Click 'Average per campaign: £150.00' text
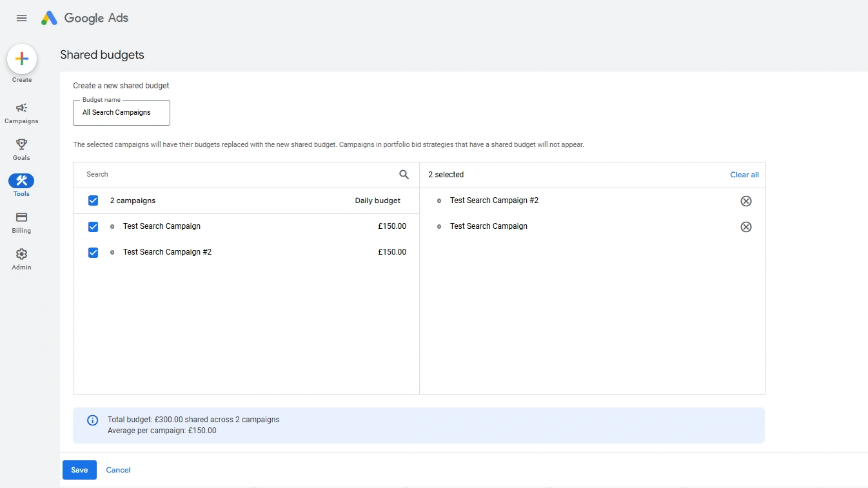This screenshot has height=488, width=868. pyautogui.click(x=162, y=431)
